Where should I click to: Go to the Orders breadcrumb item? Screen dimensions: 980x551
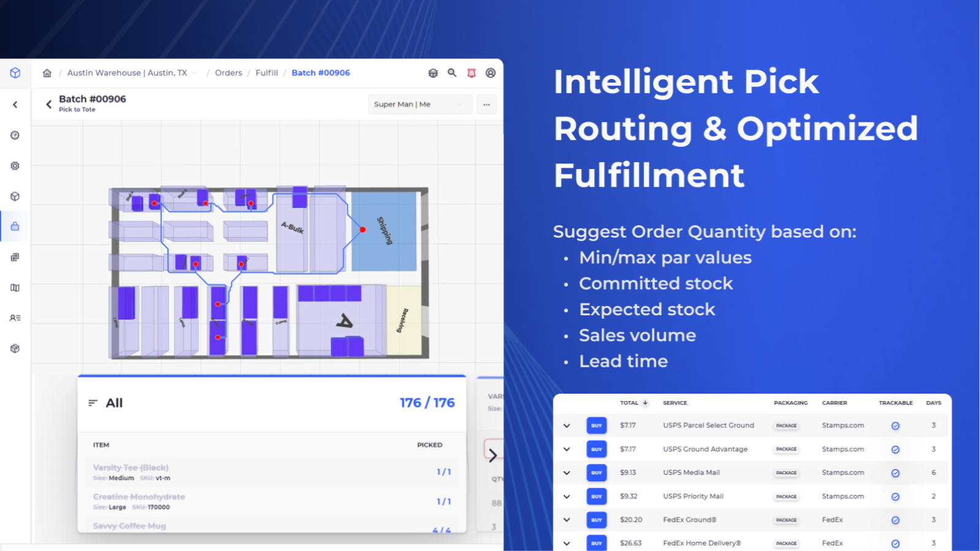click(228, 73)
